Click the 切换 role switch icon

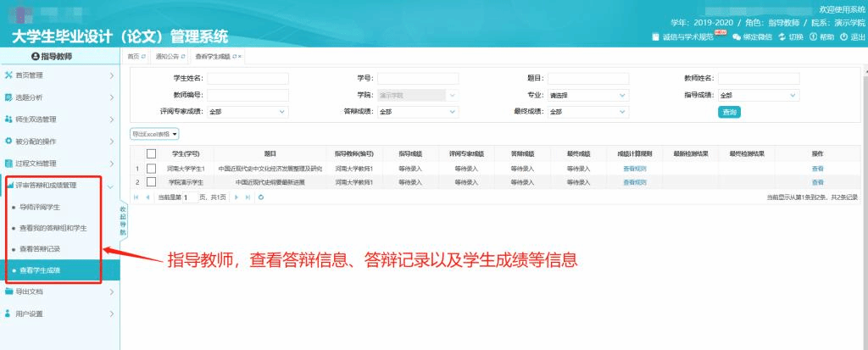pos(780,37)
